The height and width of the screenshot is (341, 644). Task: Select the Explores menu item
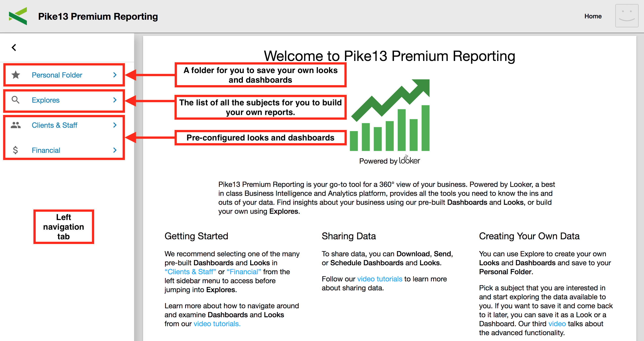click(x=46, y=100)
